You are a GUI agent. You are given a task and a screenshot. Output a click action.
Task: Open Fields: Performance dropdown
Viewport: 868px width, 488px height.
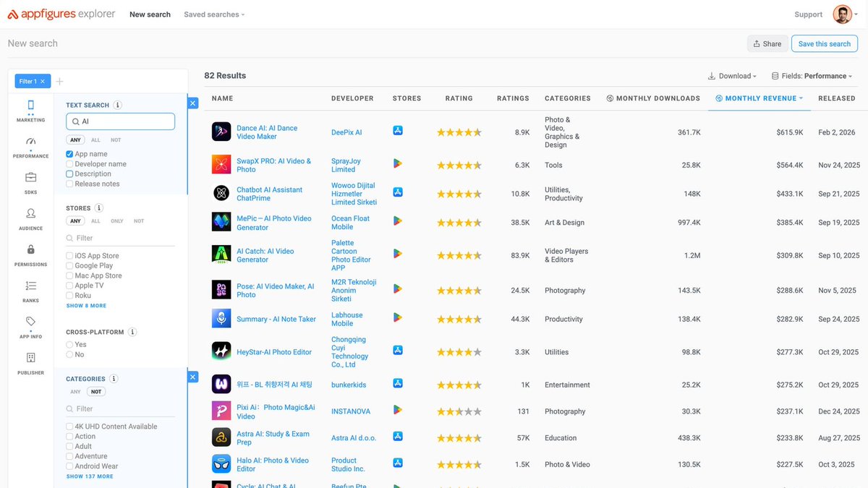[x=812, y=76]
